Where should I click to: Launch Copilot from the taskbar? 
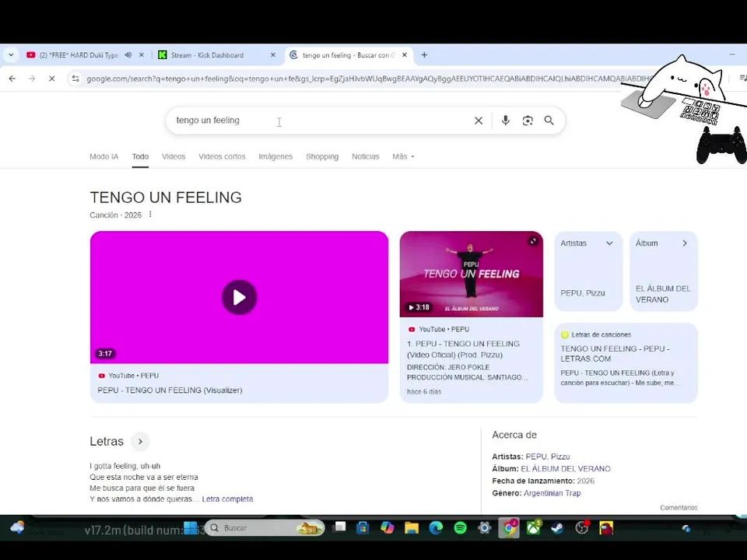[x=387, y=528]
